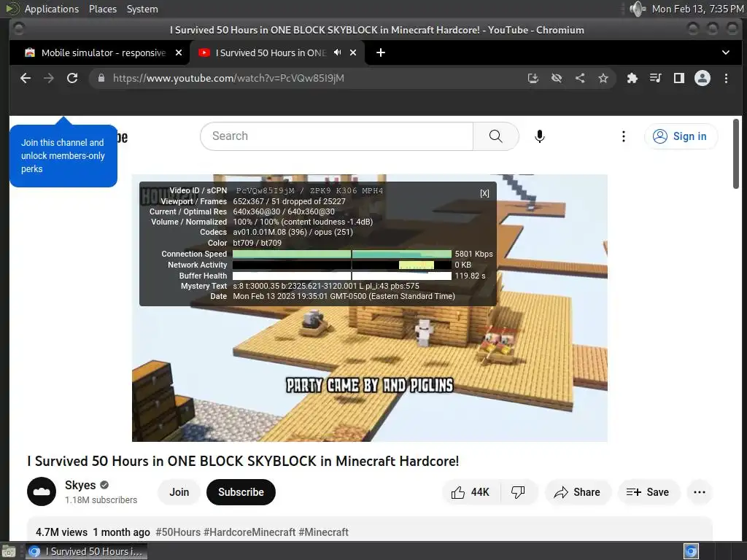Click the Connection Speed graph bar
This screenshot has height=560, width=747.
341,254
